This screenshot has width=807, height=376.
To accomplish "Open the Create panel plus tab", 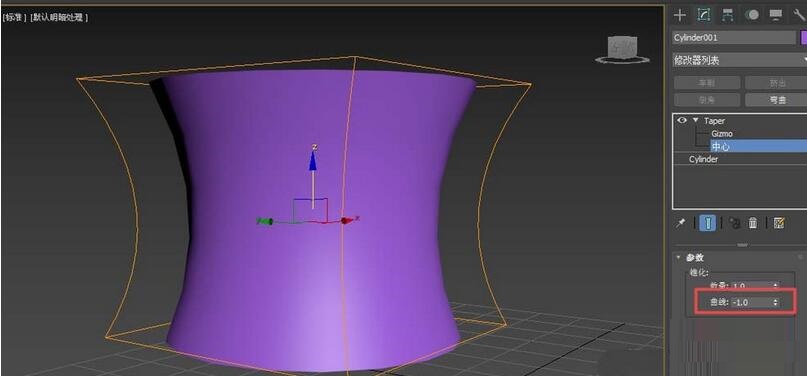I will [x=680, y=15].
